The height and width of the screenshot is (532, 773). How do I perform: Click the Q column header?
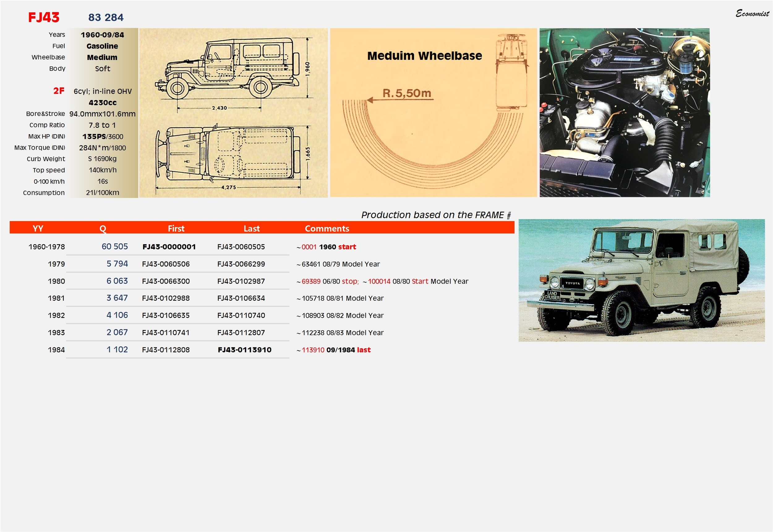coord(103,229)
